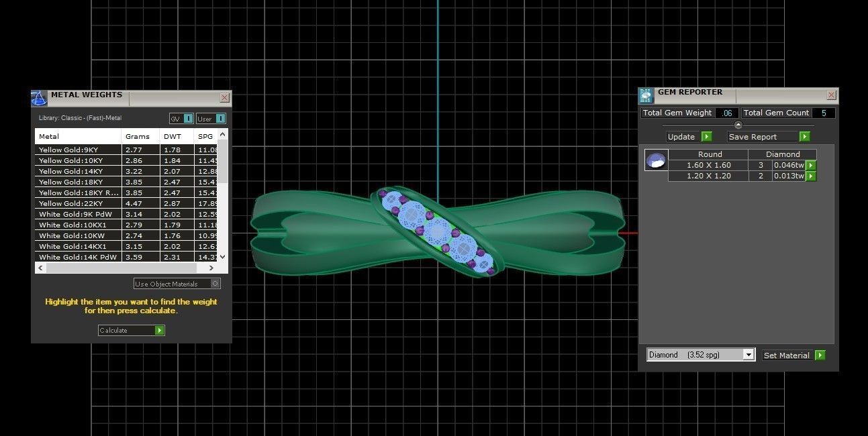Click the Metal column header
This screenshot has height=436, width=868.
tap(79, 136)
